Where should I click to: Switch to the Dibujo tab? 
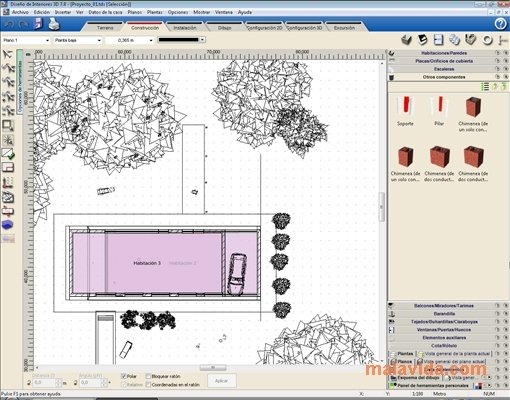[224, 28]
